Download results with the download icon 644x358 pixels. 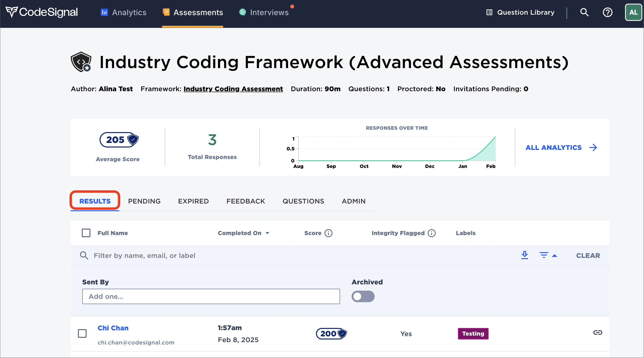[x=524, y=255]
